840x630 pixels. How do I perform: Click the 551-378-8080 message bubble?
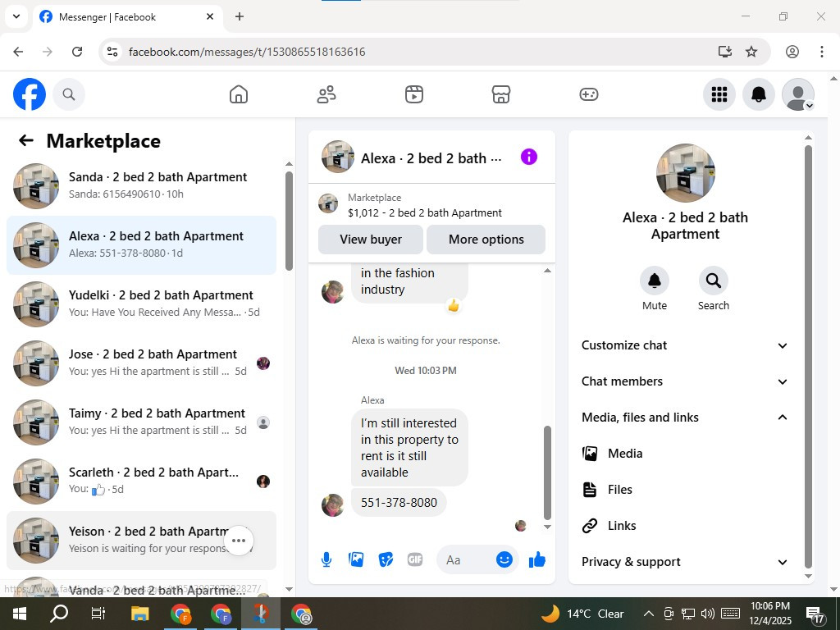[399, 503]
